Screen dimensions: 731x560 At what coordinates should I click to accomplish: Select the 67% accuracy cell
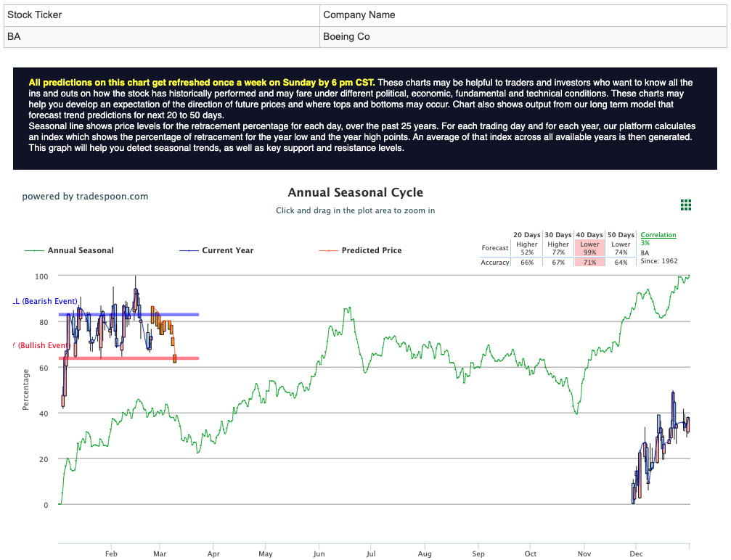coord(558,263)
